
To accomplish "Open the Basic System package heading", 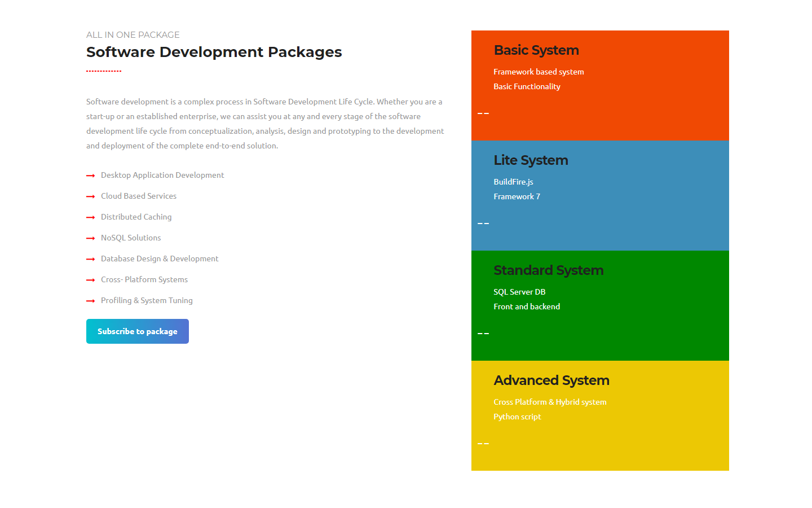I will click(536, 50).
